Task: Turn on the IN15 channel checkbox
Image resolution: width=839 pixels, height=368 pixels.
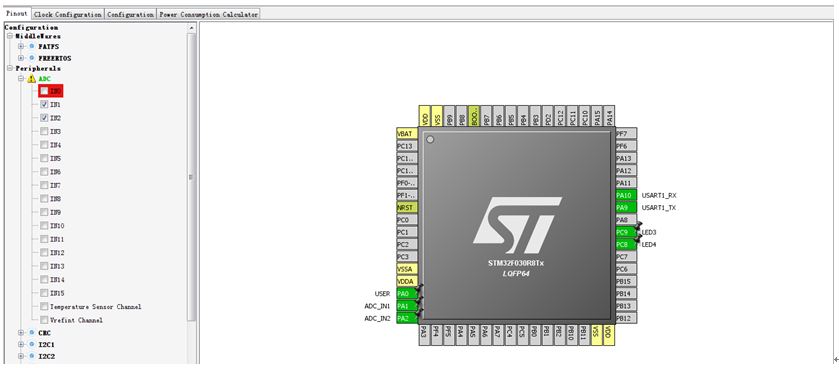Action: [x=44, y=293]
